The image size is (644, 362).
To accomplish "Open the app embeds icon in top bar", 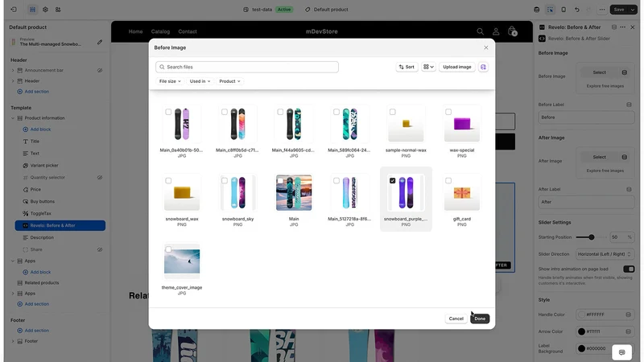I will pos(58,10).
